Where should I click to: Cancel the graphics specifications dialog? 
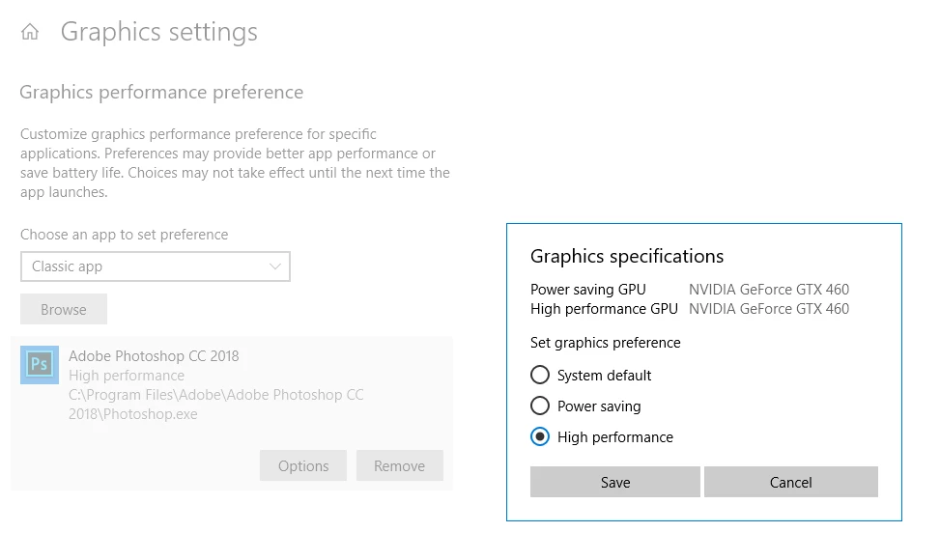pyautogui.click(x=790, y=482)
